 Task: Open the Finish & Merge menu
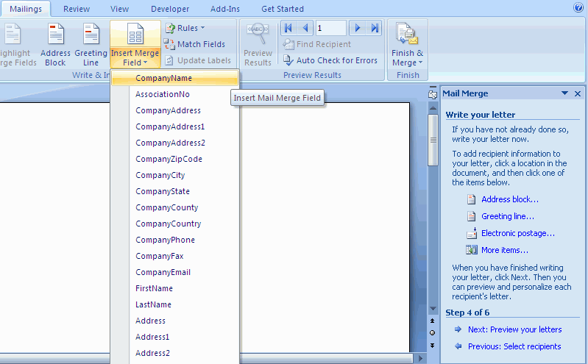click(x=407, y=45)
